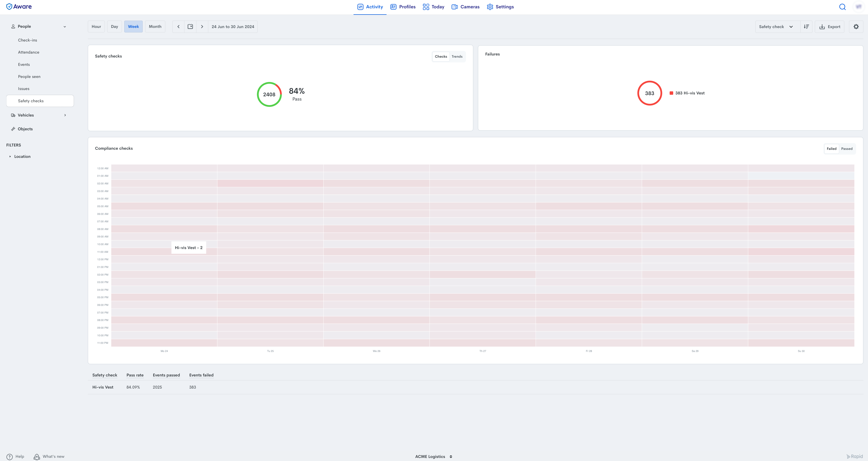Select the Month time range
This screenshot has width=868, height=461.
click(x=155, y=27)
